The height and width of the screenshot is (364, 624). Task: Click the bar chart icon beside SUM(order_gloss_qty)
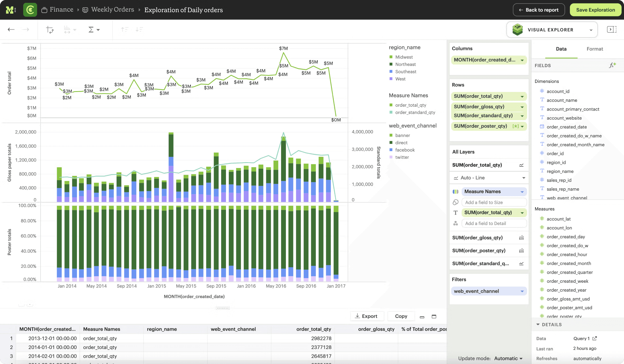522,237
